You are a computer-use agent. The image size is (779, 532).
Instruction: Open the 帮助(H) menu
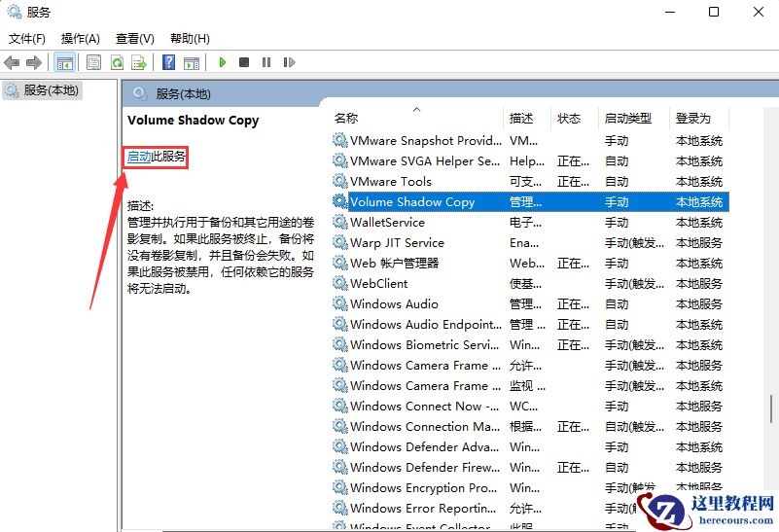[190, 38]
